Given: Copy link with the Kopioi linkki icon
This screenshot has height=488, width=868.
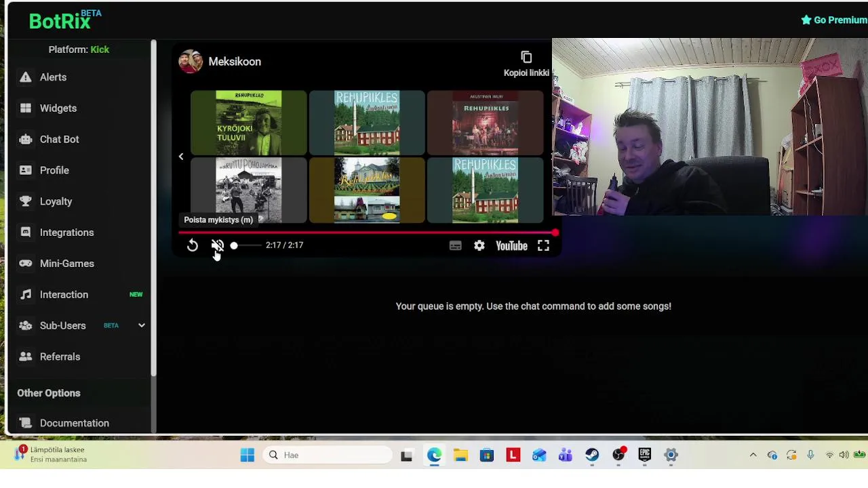Looking at the screenshot, I should [x=526, y=58].
